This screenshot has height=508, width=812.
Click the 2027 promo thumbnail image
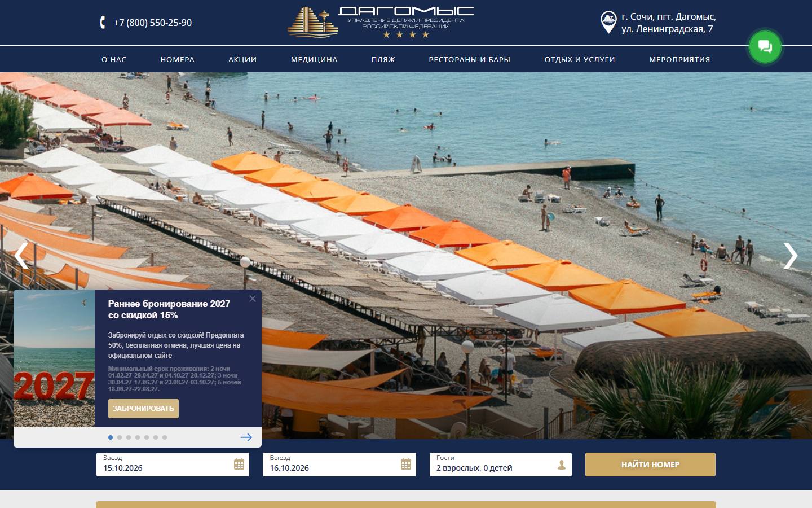click(54, 358)
